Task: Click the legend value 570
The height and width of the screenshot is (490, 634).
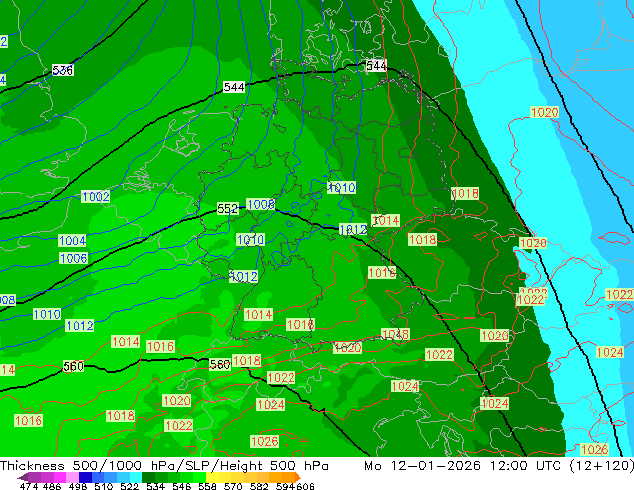Action: click(233, 486)
